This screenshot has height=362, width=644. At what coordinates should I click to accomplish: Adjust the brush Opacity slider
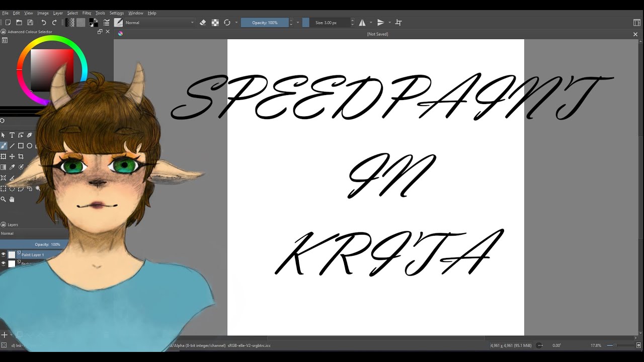265,23
